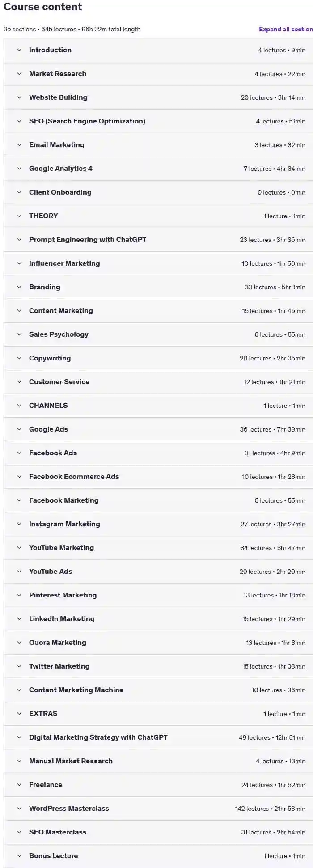Expand the Introduction section chevron
The image size is (313, 868).
pyautogui.click(x=19, y=50)
